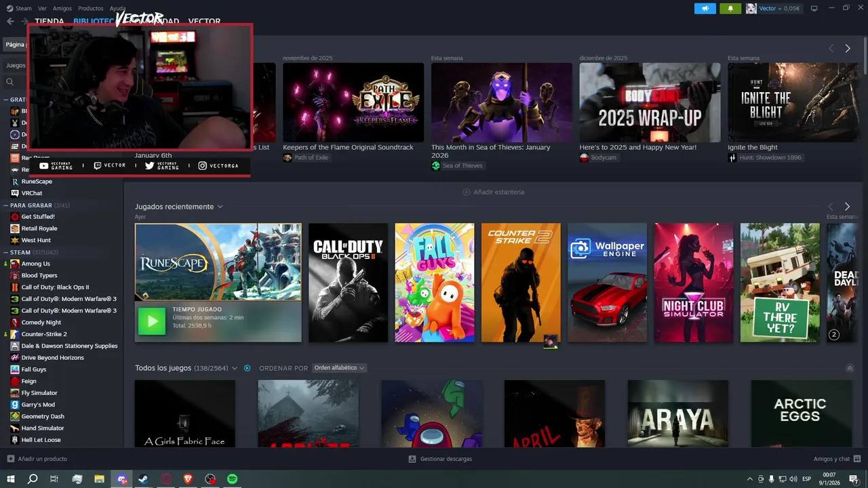Click the Añadir un producto plus icon
The height and width of the screenshot is (488, 868).
10,459
